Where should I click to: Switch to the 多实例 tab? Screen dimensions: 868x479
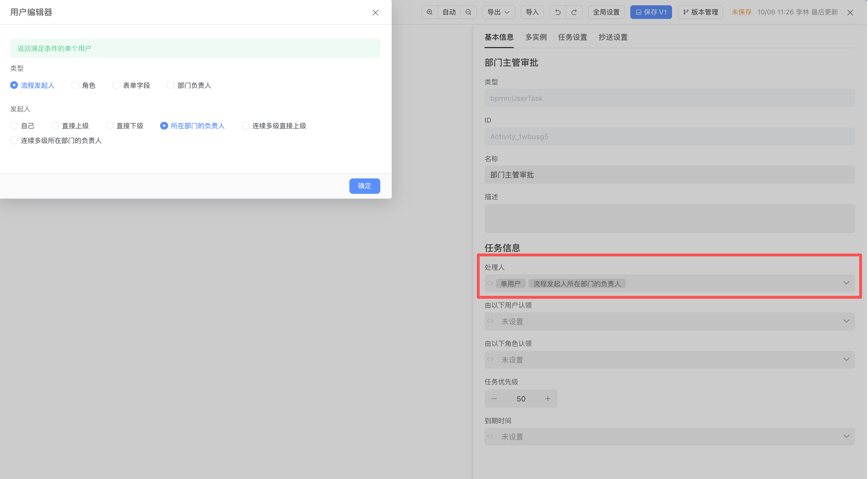coord(535,37)
